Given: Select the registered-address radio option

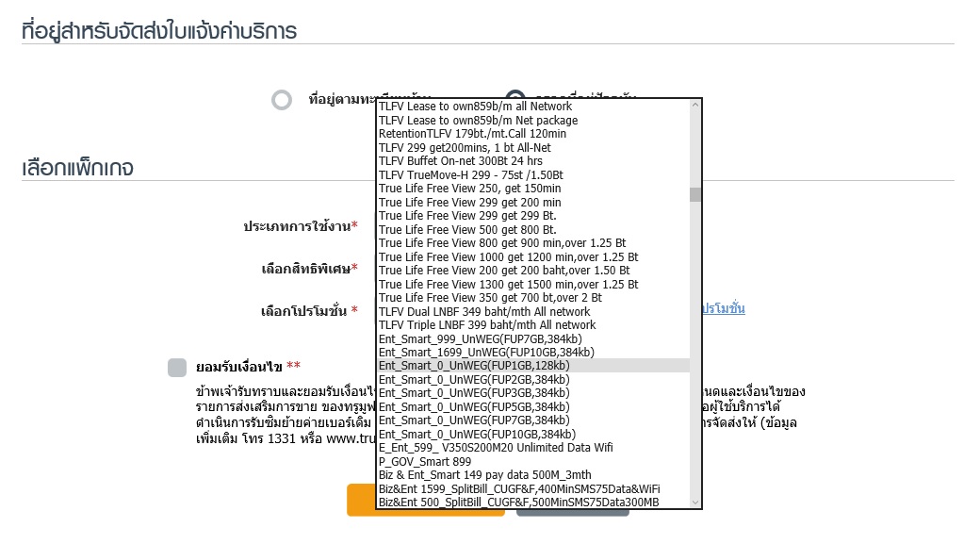Looking at the screenshot, I should (x=281, y=100).
